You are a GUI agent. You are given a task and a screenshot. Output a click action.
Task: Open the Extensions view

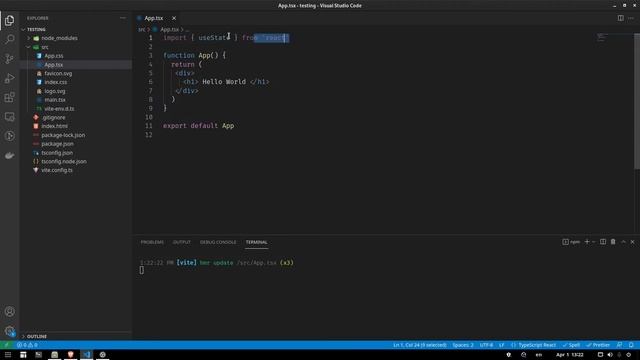(9, 97)
